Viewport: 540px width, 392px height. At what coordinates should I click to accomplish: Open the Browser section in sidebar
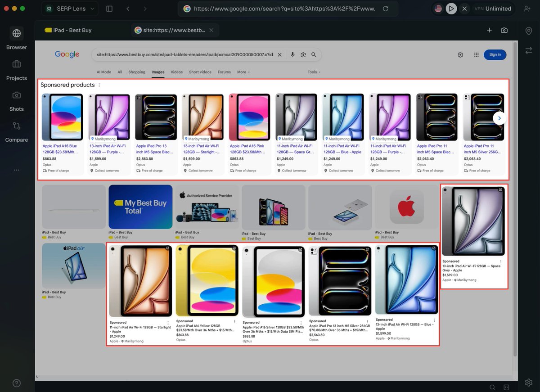pos(17,38)
